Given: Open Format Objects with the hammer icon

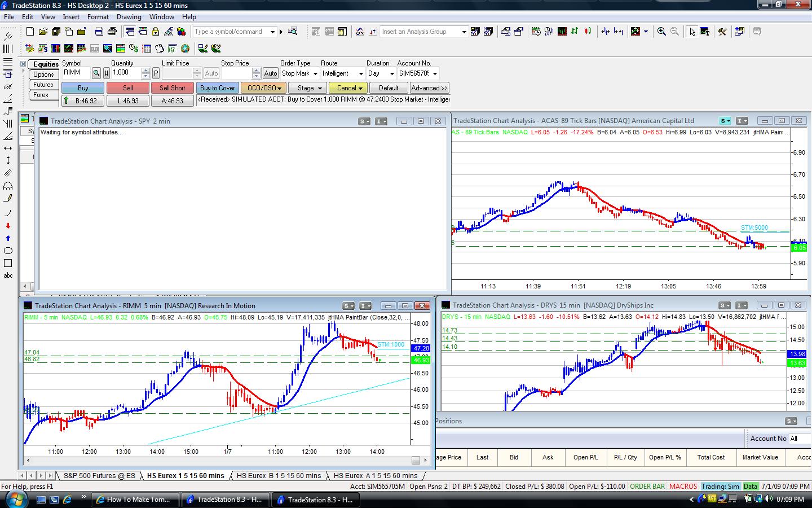Looking at the screenshot, I should coord(723,32).
